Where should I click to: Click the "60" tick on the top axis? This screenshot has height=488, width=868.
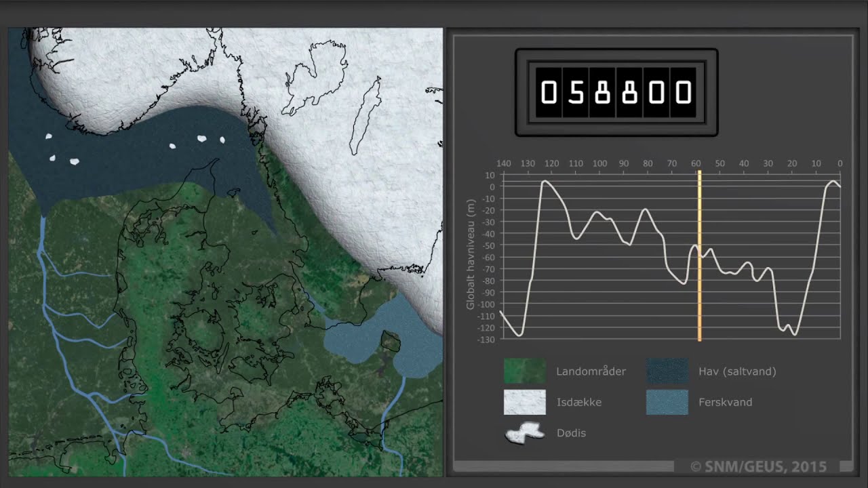[x=696, y=164]
